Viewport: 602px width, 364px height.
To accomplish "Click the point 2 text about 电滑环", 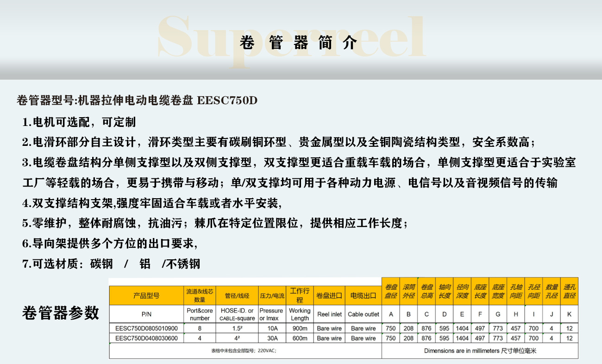I will 279,142.
